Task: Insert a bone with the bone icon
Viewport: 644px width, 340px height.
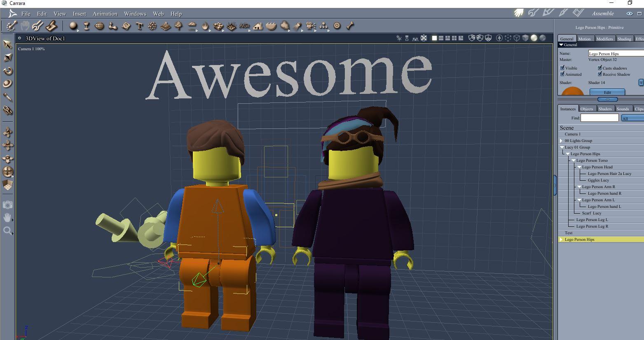Action: [350, 26]
